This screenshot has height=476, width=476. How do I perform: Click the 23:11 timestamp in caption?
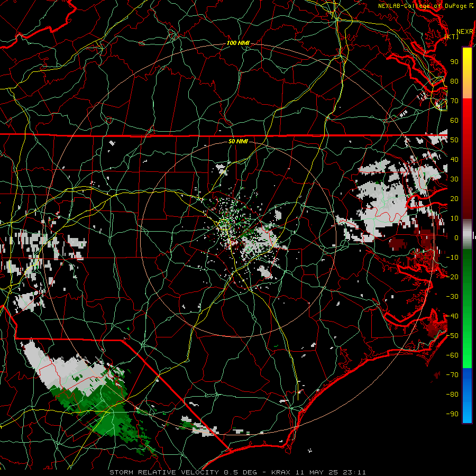tap(354, 472)
